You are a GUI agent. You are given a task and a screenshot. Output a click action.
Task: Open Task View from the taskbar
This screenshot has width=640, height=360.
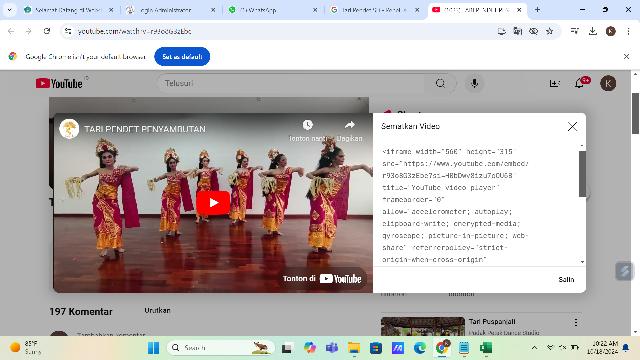pos(287,348)
